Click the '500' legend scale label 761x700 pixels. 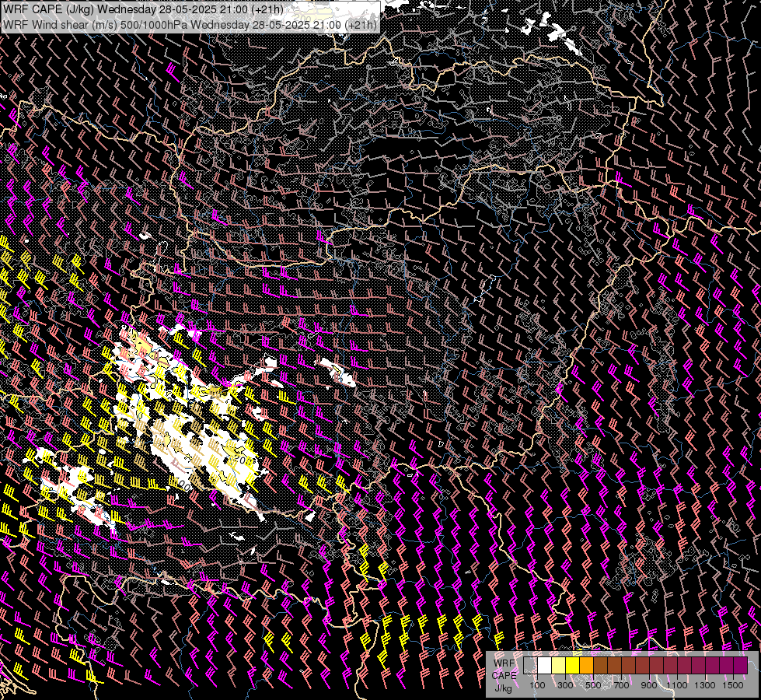(x=593, y=685)
